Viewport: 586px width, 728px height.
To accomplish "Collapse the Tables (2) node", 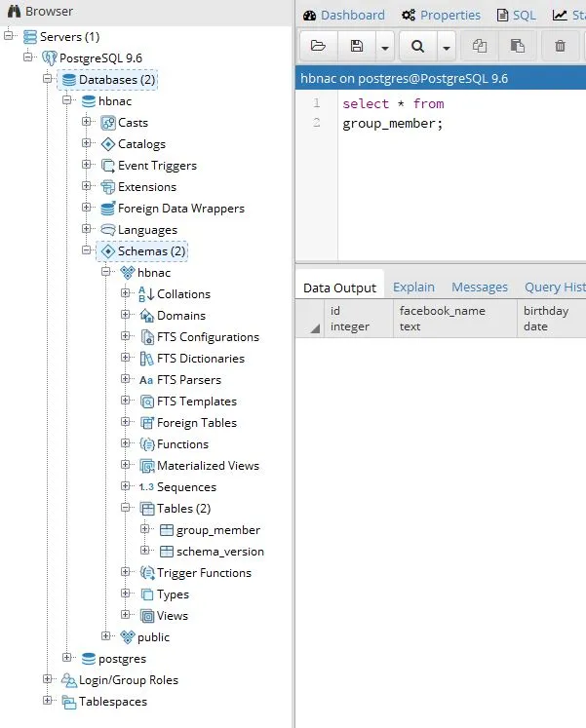I will click(x=126, y=508).
